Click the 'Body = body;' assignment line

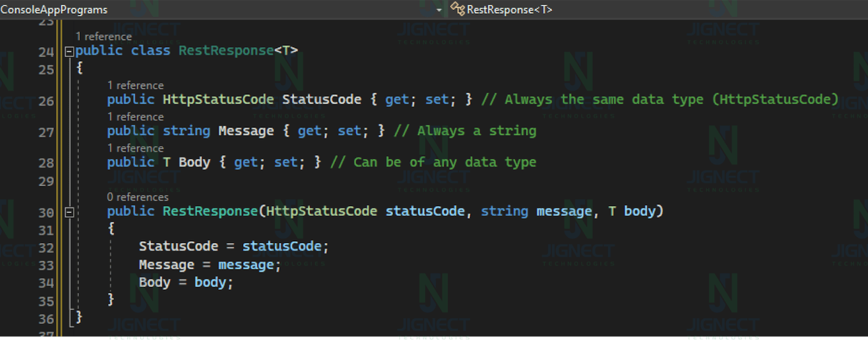point(186,283)
